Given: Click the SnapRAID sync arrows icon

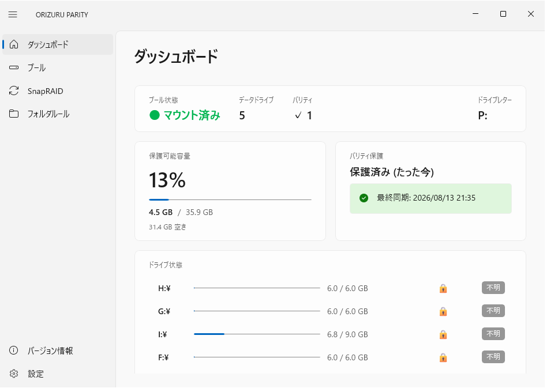Looking at the screenshot, I should (14, 91).
